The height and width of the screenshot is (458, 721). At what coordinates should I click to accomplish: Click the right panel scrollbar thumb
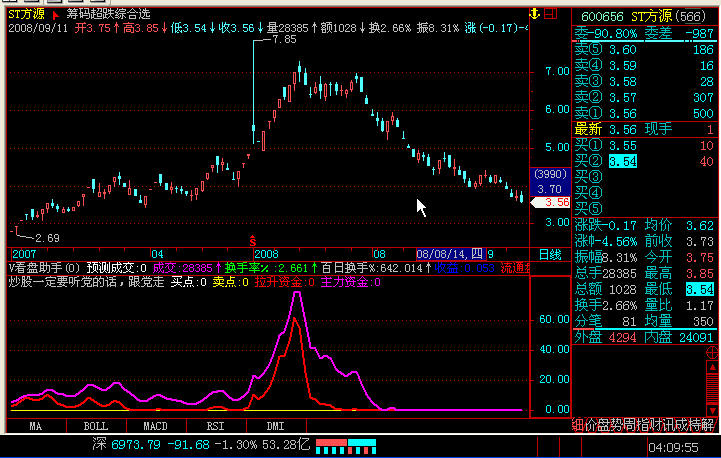click(713, 389)
